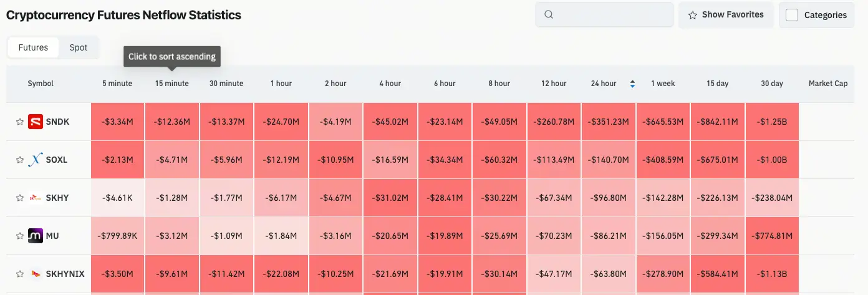Open the SKHYNIX symbol link
This screenshot has height=295, width=868.
click(65, 274)
